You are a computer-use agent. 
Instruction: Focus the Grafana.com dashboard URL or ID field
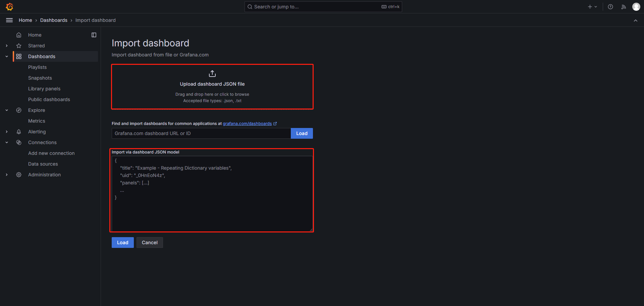(x=201, y=133)
